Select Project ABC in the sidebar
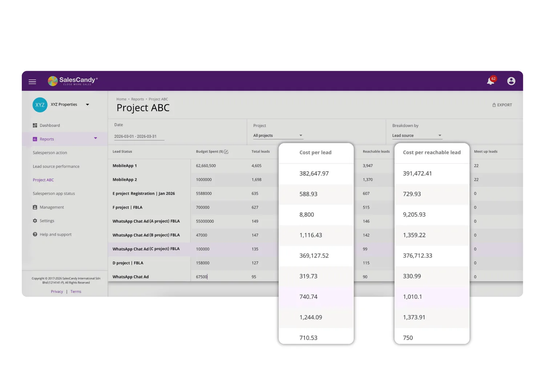Screen dimensions: 545x392 (43, 180)
